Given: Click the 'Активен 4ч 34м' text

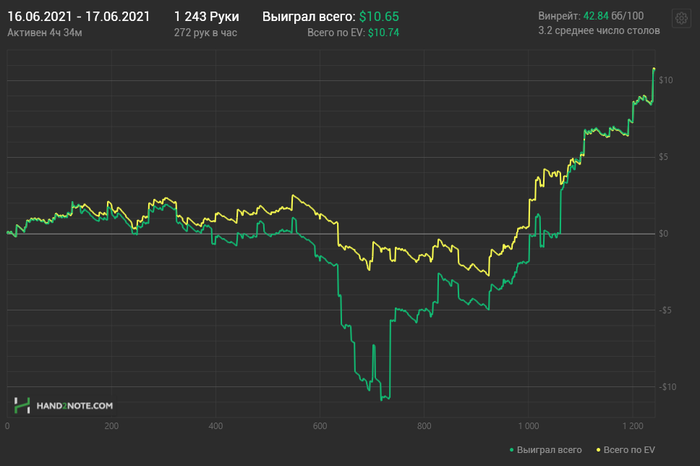Looking at the screenshot, I should (45, 33).
